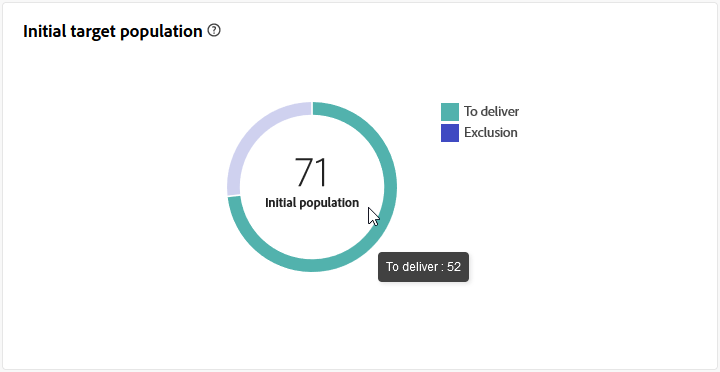Click the word Initial inside the donut
Viewport: 720px width, 372px height.
coord(279,203)
